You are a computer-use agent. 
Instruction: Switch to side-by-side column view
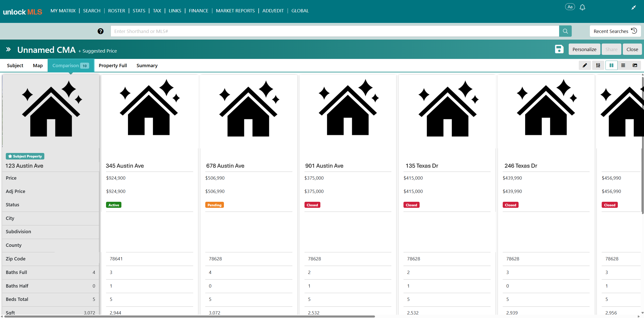(611, 65)
